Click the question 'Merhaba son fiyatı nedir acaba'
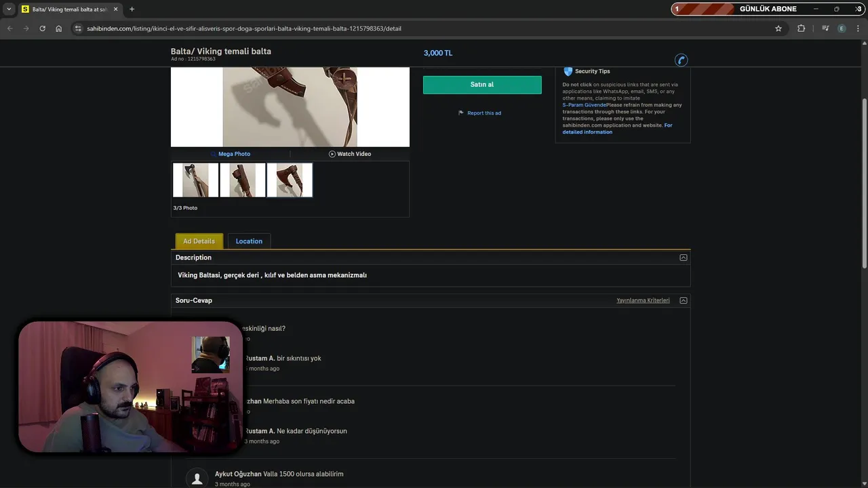The width and height of the screenshot is (868, 488). pos(309,401)
